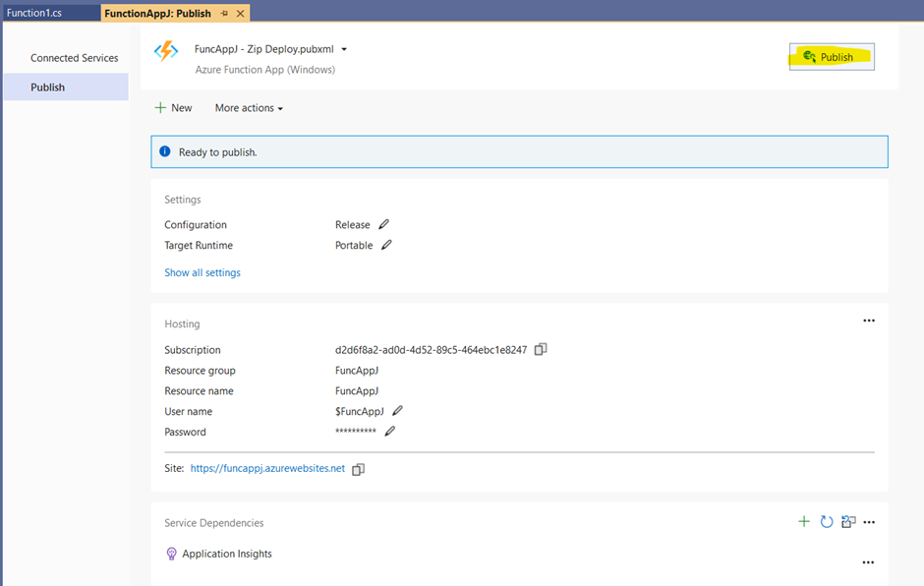The height and width of the screenshot is (586, 924).
Task: Open Connected Services in sidebar
Action: click(x=75, y=58)
